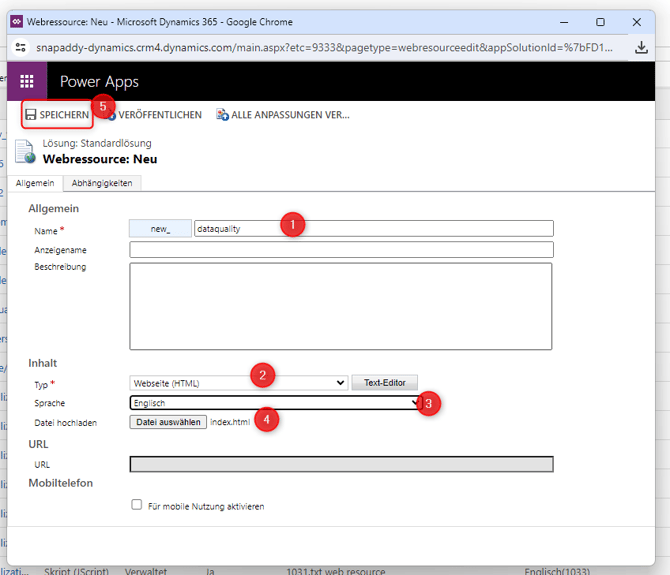This screenshot has height=575, width=670.
Task: Click the Dynamics 365 icon in title bar
Action: [18, 21]
